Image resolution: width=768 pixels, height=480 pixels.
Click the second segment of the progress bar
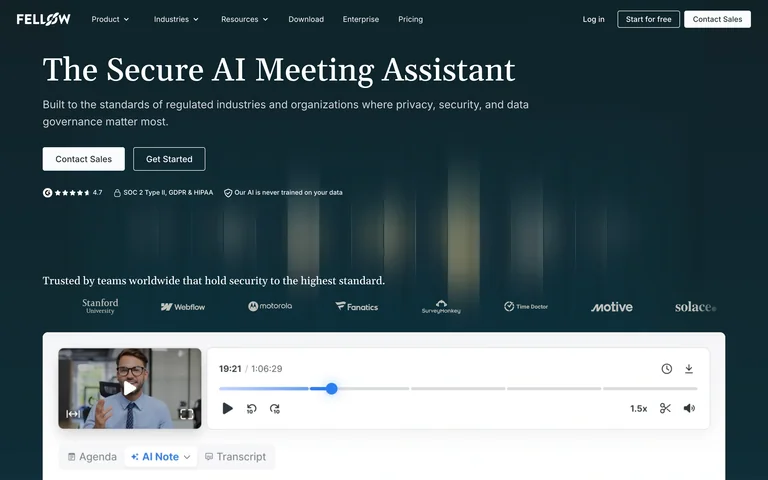[362, 388]
